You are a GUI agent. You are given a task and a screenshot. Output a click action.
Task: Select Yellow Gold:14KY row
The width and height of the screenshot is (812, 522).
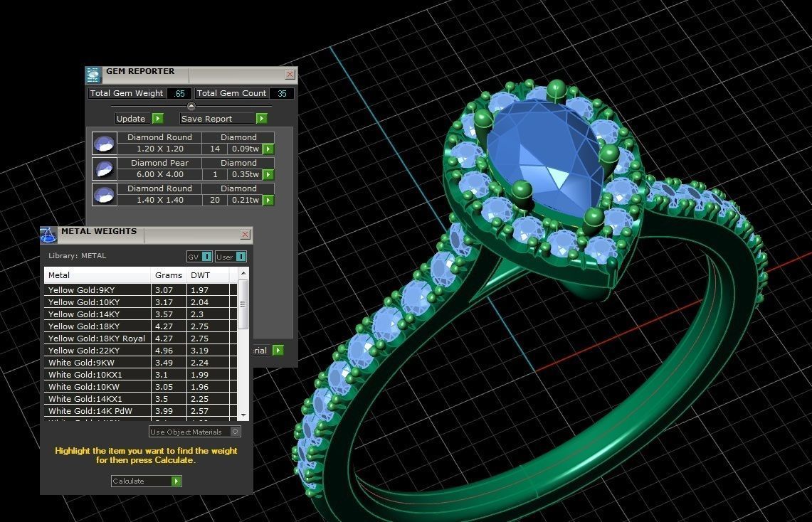coord(140,314)
